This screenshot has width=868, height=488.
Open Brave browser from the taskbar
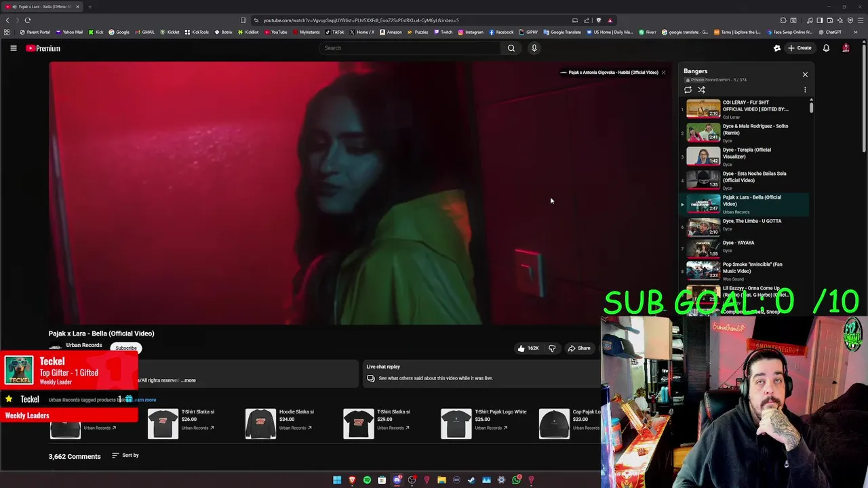coord(352,480)
